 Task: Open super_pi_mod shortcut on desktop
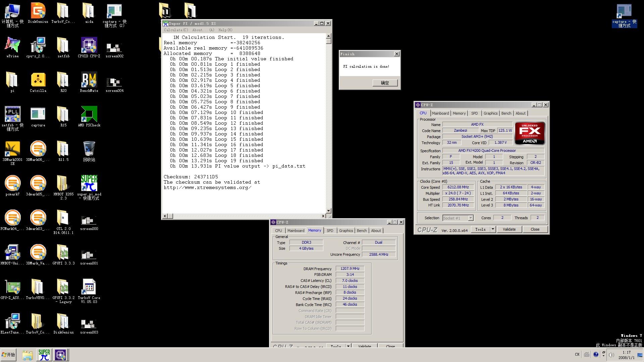click(89, 188)
